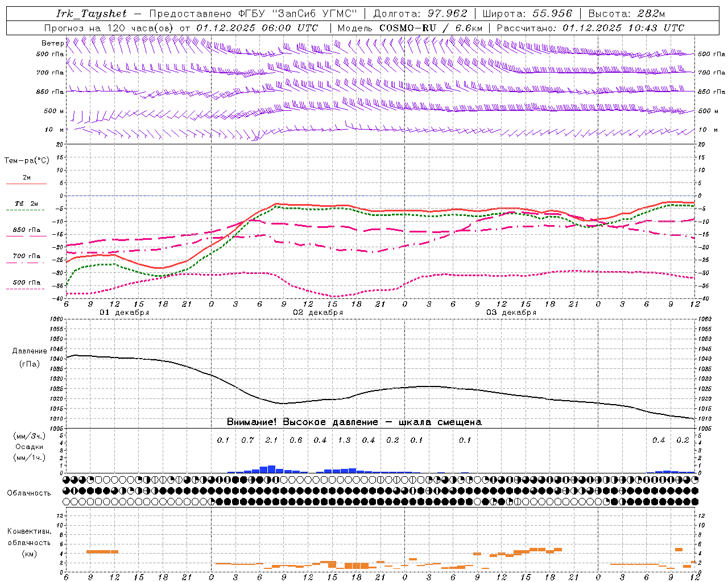This screenshot has height=582, width=728.
Task: Click the "(мм/1ч.)" units label
Action: [30, 458]
